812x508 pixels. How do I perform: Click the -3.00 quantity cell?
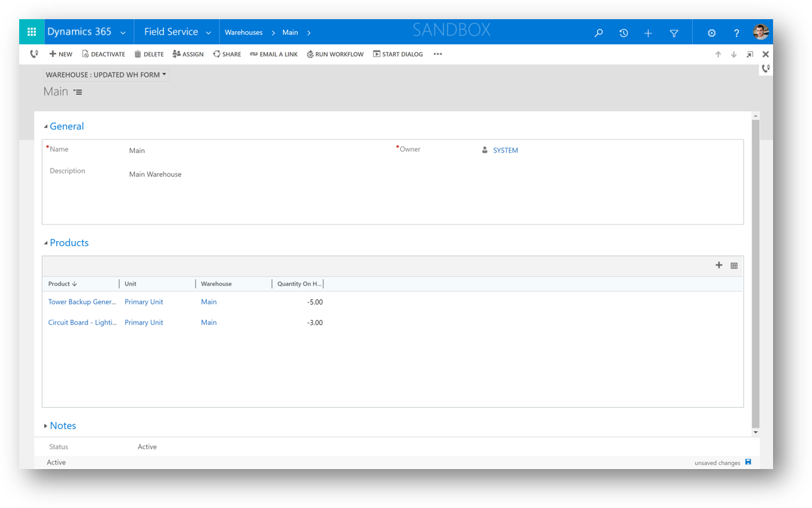point(315,322)
